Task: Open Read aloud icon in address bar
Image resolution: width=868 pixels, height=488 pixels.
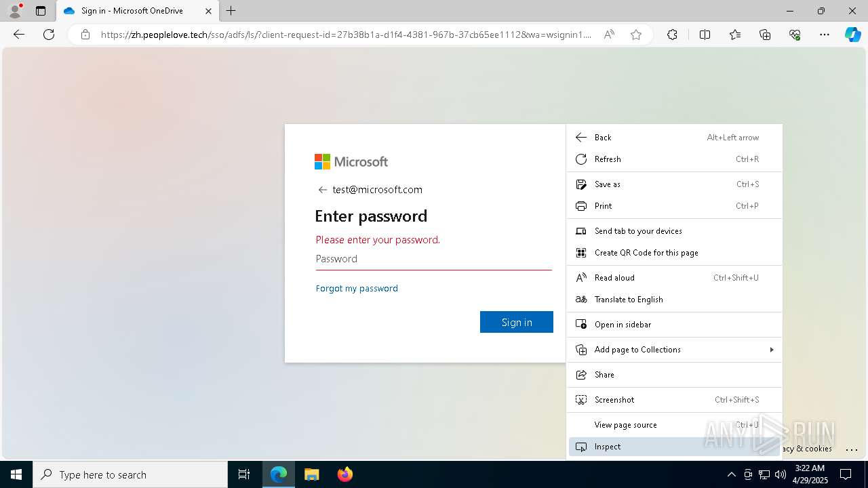Action: coord(609,35)
